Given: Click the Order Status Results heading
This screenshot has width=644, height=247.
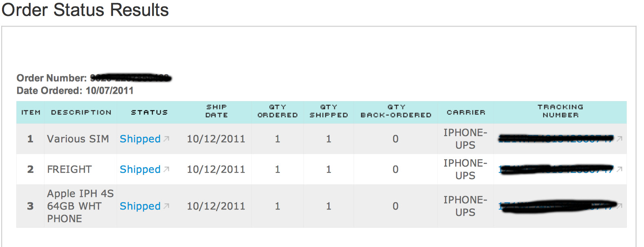Looking at the screenshot, I should point(85,10).
